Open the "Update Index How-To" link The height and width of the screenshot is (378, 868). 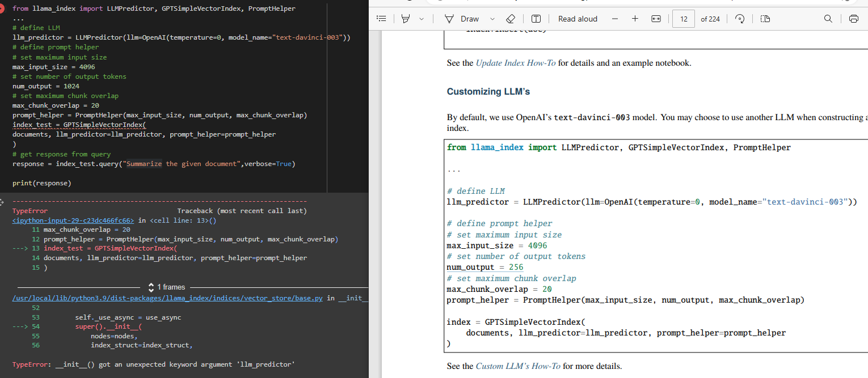coord(515,63)
